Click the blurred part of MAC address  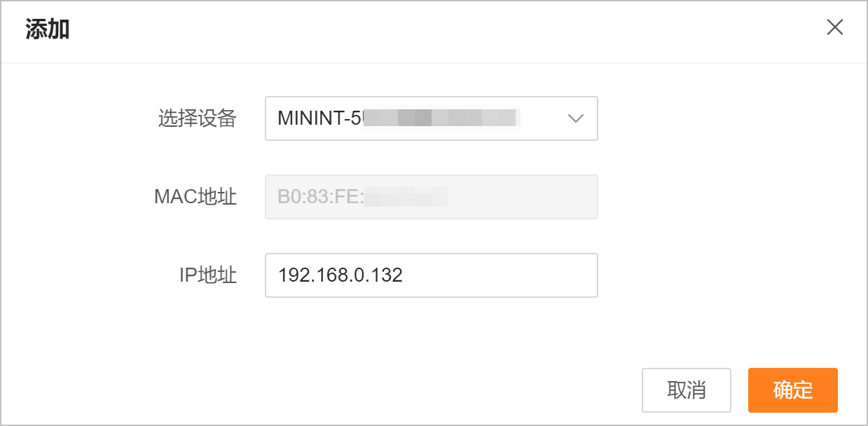tap(406, 197)
